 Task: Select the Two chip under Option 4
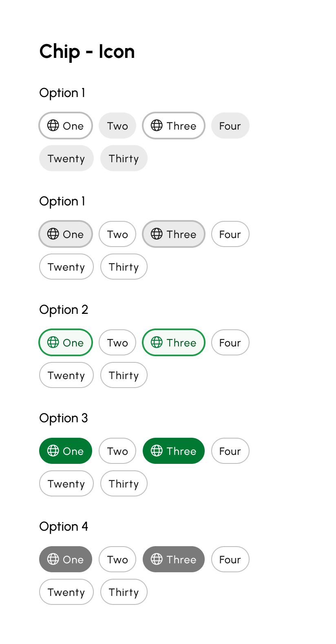click(117, 559)
